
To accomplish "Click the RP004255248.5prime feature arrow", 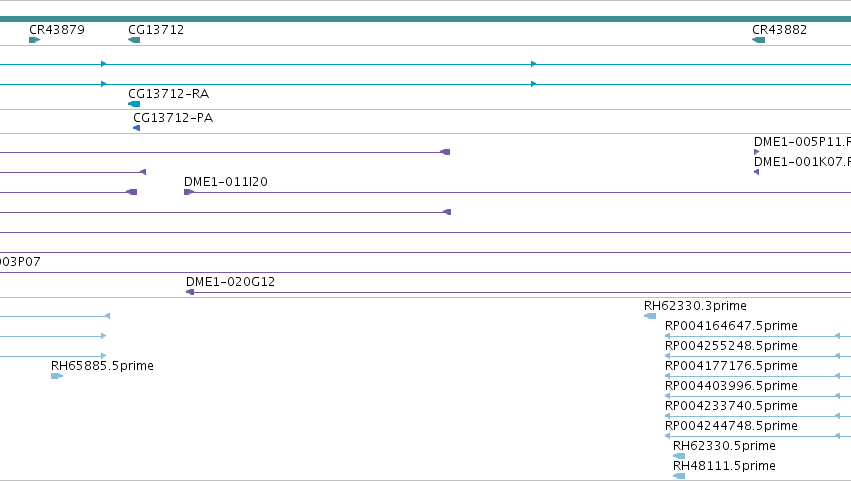I will click(668, 356).
